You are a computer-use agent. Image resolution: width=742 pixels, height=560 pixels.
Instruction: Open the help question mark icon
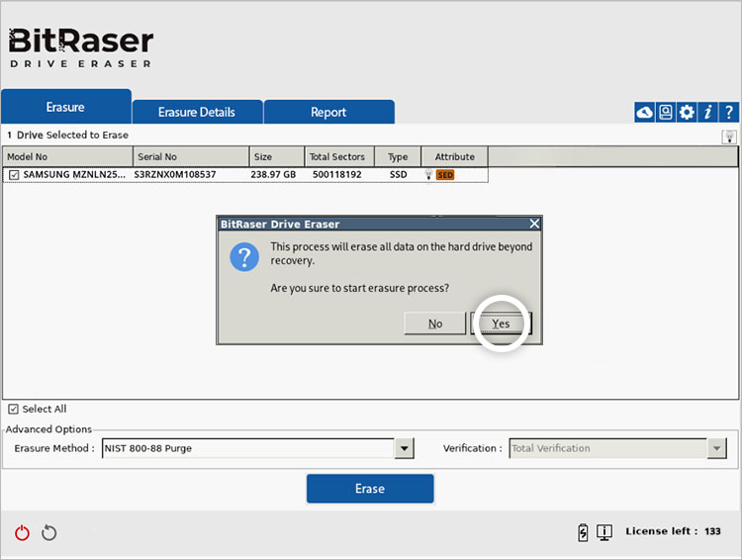(729, 113)
